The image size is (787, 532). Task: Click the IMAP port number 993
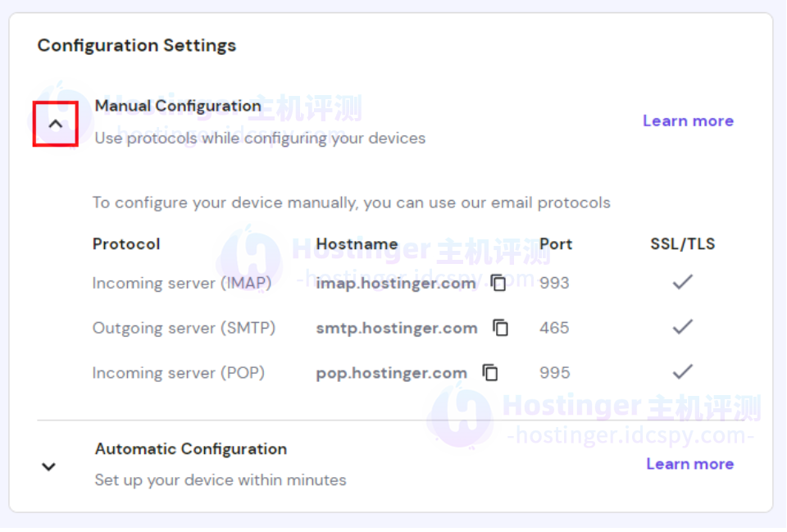point(554,284)
